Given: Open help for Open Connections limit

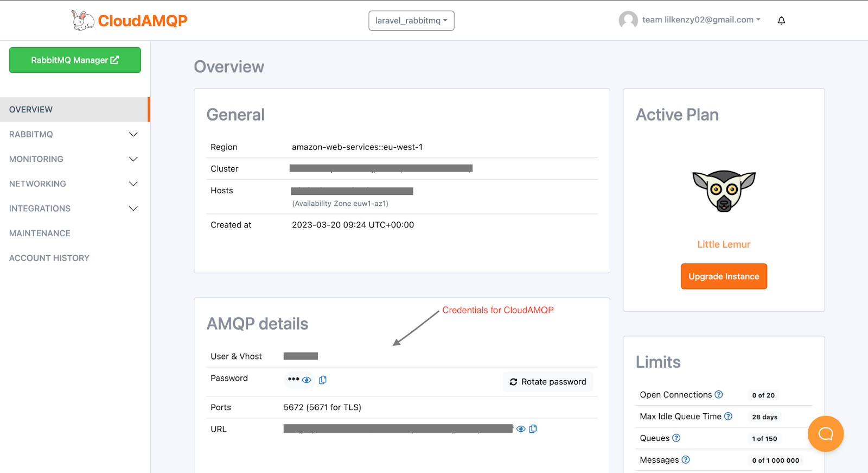Looking at the screenshot, I should pyautogui.click(x=719, y=395).
